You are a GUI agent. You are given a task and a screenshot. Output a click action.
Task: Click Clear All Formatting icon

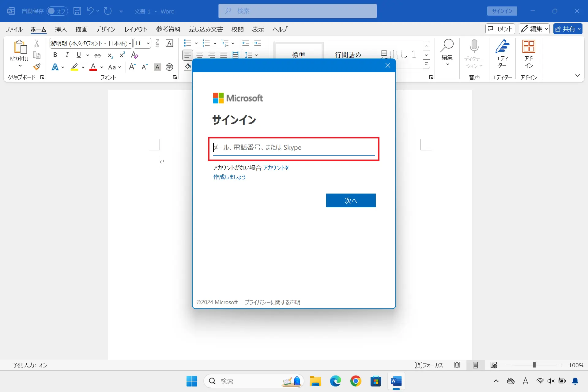[134, 55]
